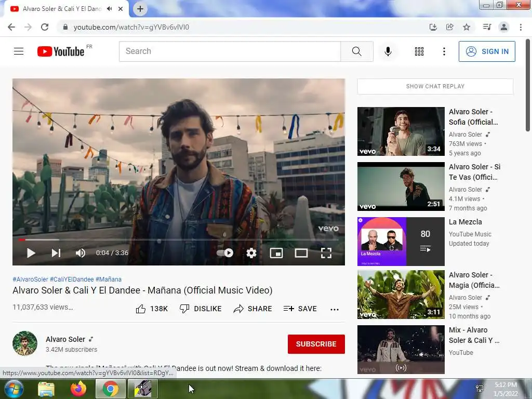This screenshot has width=532, height=399.
Task: Open 'La Mezcla' title link
Action: (x=465, y=222)
